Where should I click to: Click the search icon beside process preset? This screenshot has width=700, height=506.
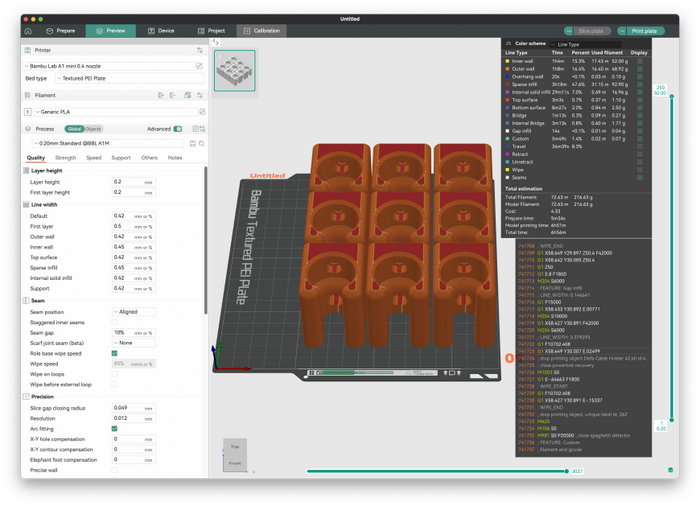(x=201, y=144)
